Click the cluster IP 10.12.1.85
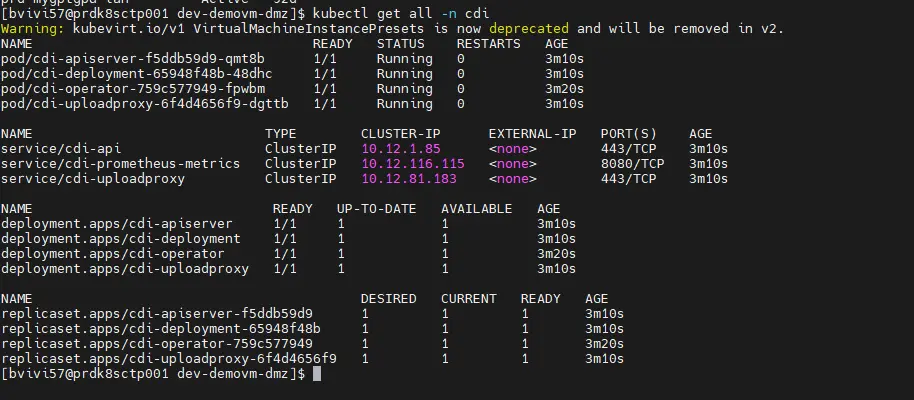This screenshot has width=914, height=400. (401, 149)
